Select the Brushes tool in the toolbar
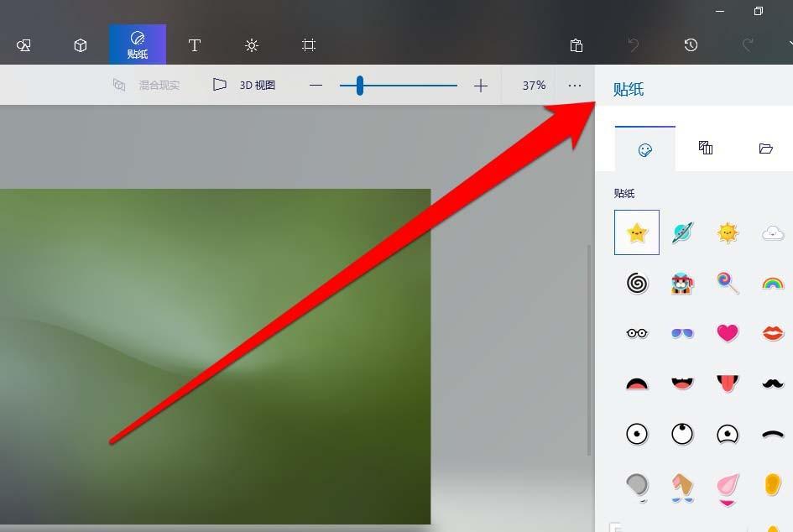 point(23,45)
